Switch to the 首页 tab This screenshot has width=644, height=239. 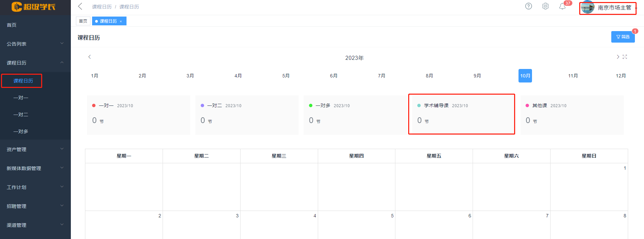pos(83,21)
